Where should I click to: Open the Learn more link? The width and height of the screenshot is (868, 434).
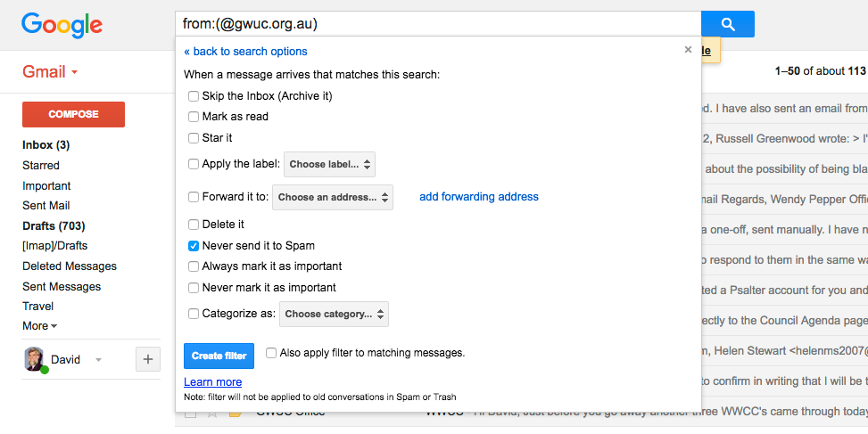[212, 382]
